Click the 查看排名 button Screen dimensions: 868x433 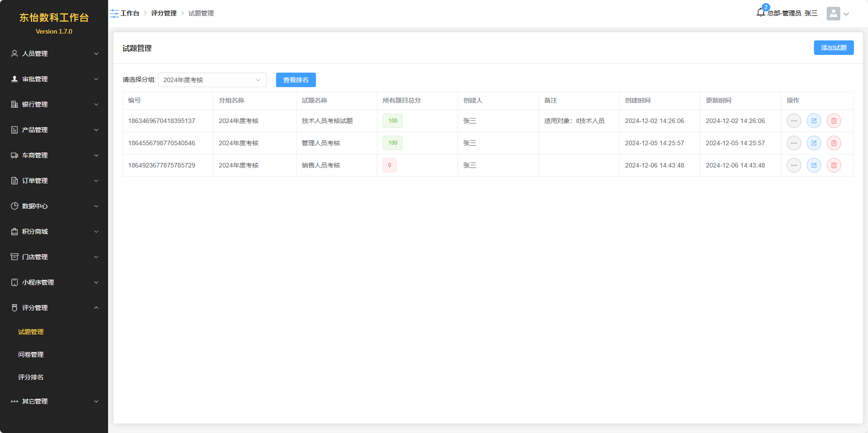(296, 80)
